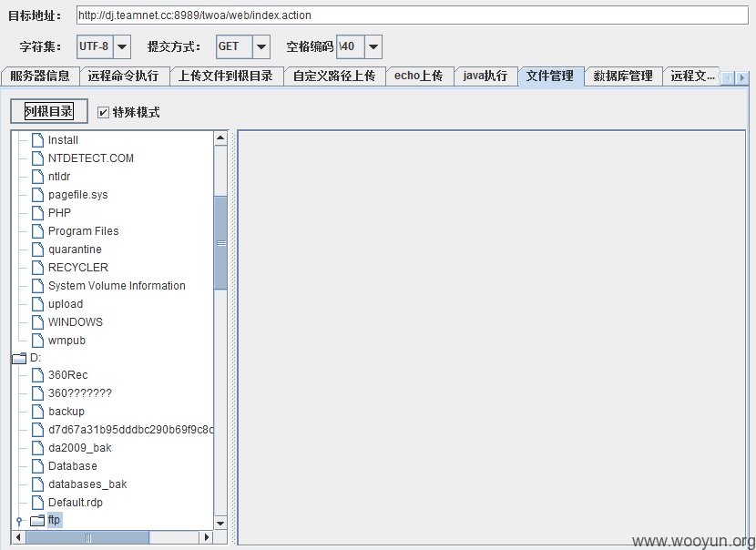Click the ftp folder icon
756x550 pixels.
click(x=37, y=521)
